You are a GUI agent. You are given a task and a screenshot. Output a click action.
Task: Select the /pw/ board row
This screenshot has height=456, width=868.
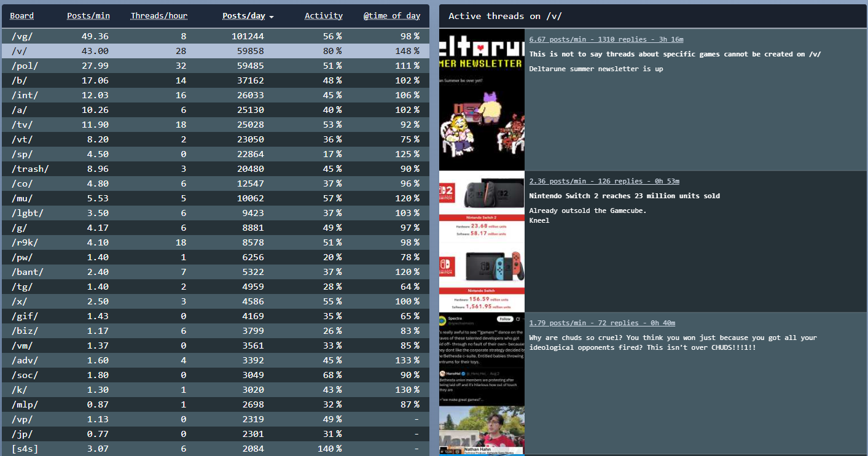(216, 257)
